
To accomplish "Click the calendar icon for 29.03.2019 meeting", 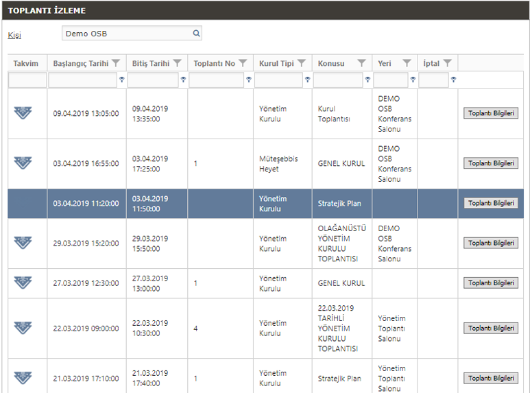I will (23, 243).
